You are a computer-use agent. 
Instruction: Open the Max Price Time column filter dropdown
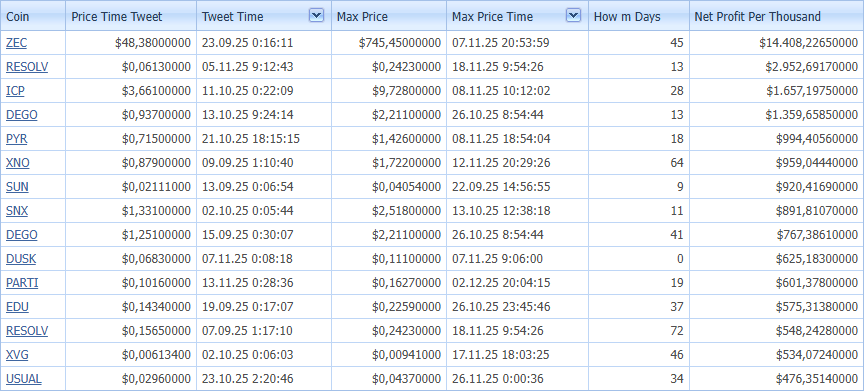[x=574, y=15]
